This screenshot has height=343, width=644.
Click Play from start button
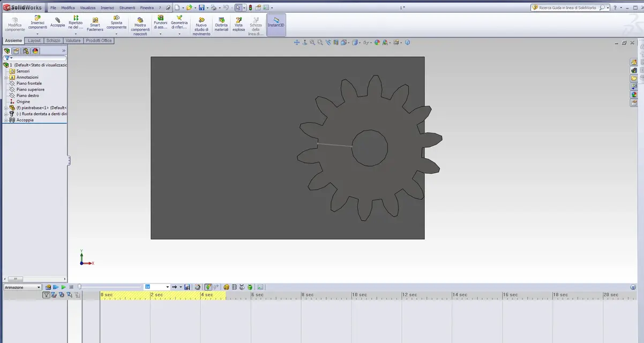click(x=55, y=287)
